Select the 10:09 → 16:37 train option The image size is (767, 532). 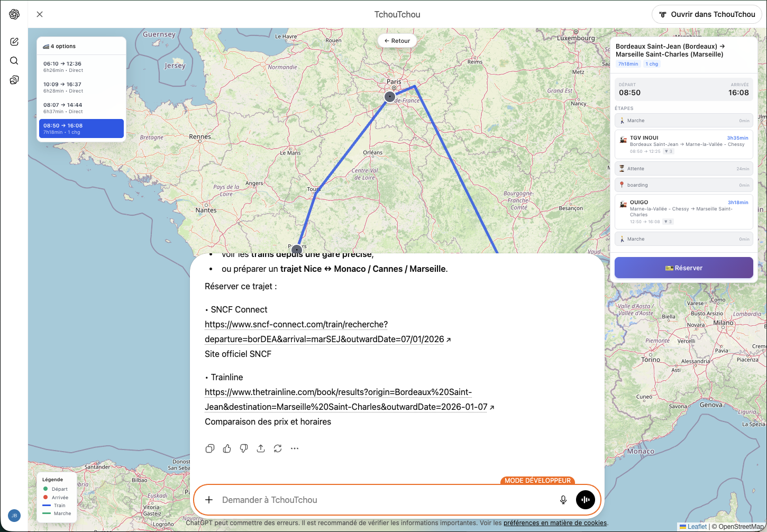pos(81,87)
